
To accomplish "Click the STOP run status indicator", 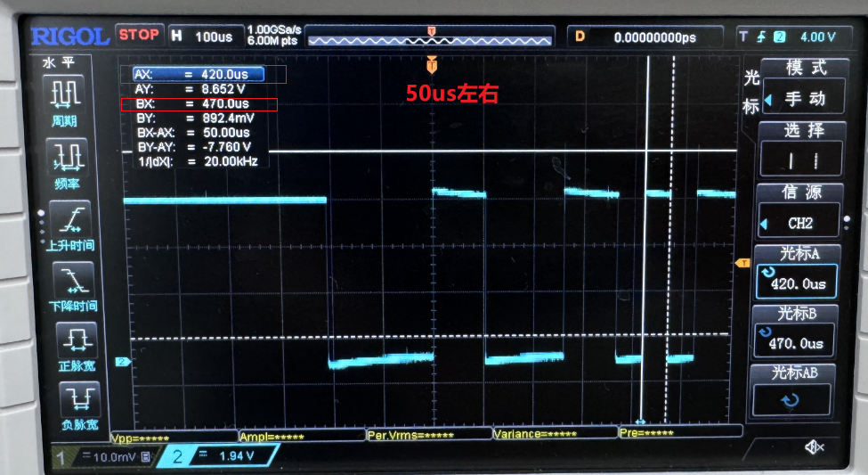I will (x=139, y=35).
